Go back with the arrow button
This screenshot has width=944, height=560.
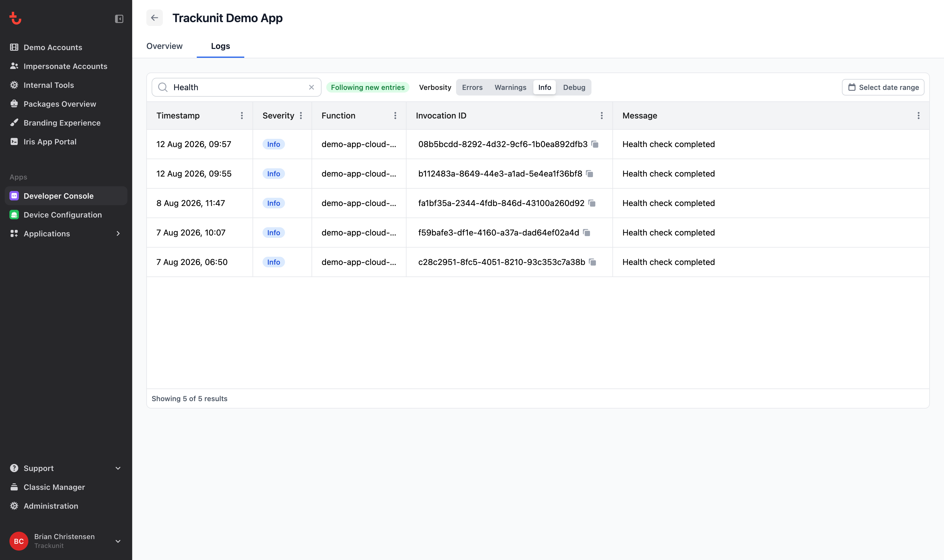[x=155, y=18]
